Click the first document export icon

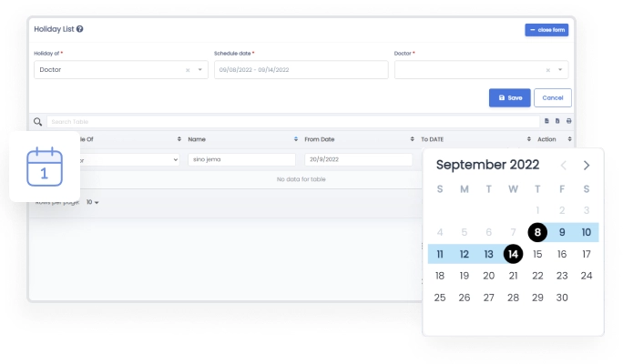(x=547, y=121)
